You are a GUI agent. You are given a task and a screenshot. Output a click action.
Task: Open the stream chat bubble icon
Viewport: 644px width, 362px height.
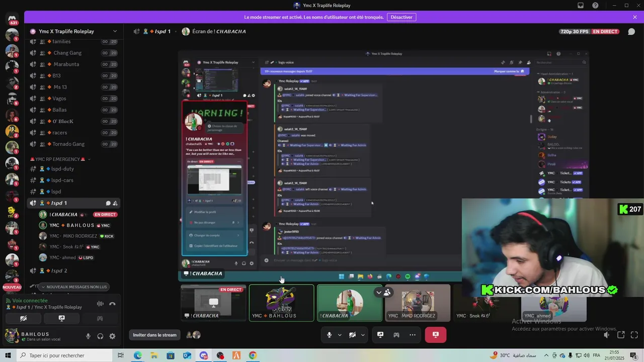[x=631, y=32]
